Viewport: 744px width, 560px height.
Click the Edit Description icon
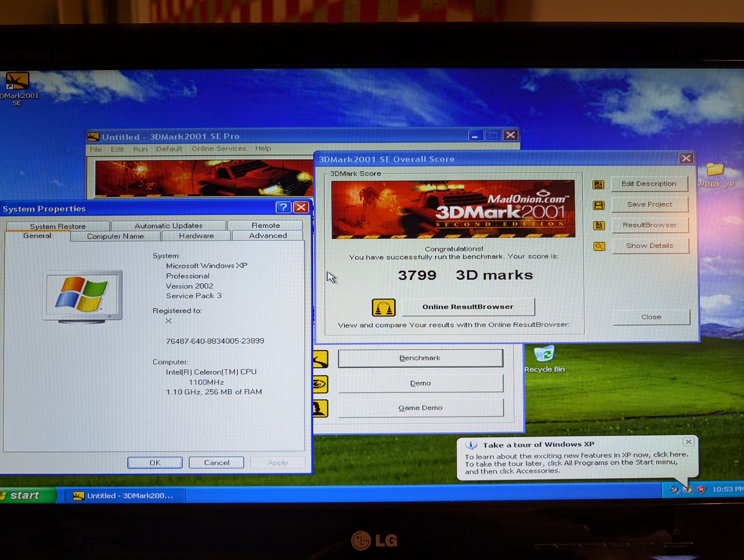(x=598, y=184)
